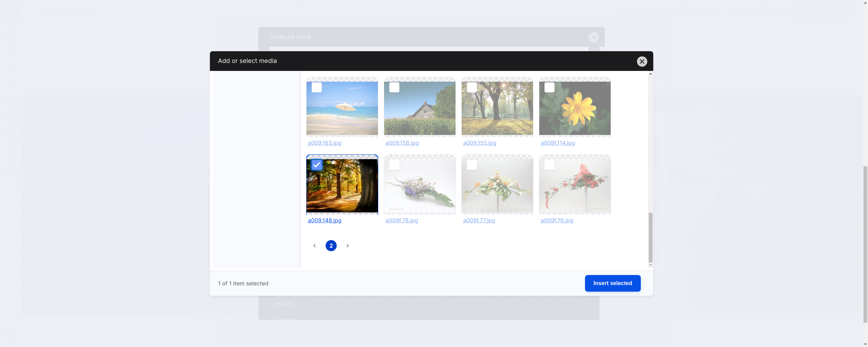
Task: Close the Add or select media dialog
Action: coord(642,61)
